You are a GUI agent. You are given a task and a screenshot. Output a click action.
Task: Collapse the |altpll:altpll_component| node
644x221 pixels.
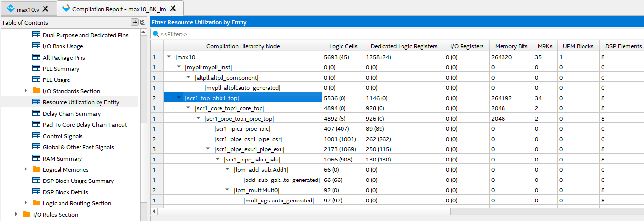[x=188, y=77]
